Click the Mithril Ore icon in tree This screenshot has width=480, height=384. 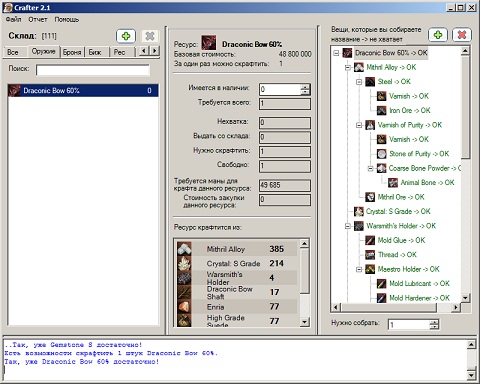[370, 197]
